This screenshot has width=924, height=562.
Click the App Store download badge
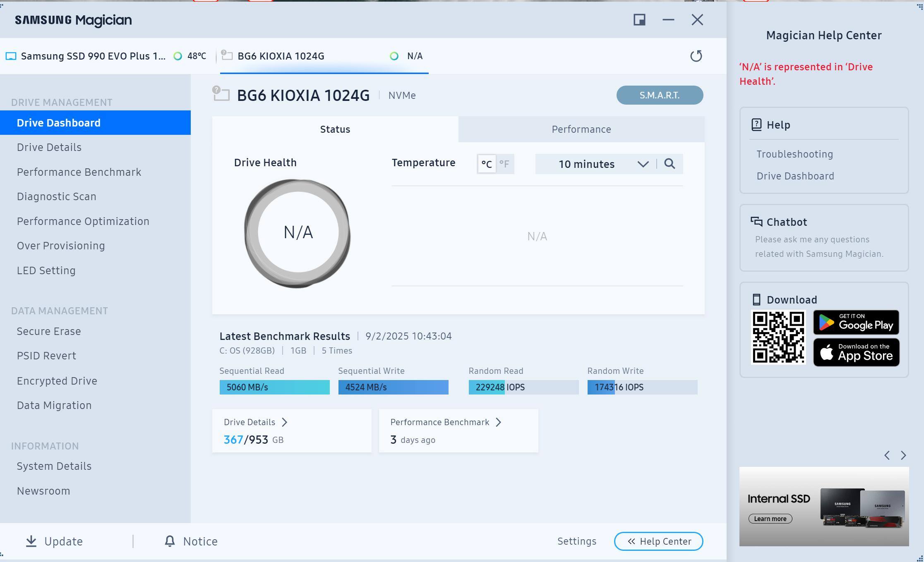[x=856, y=352]
